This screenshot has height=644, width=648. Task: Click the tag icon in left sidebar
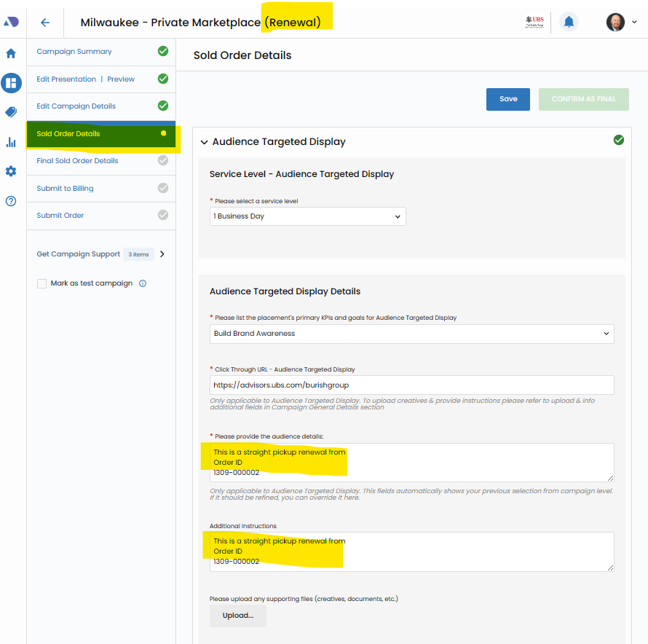pos(11,112)
